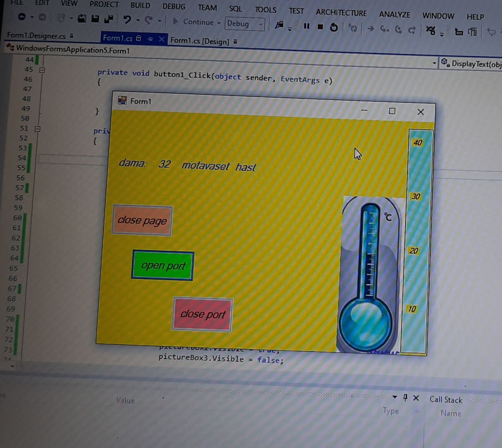
Task: Open the WINDOW menu
Action: coord(438,16)
